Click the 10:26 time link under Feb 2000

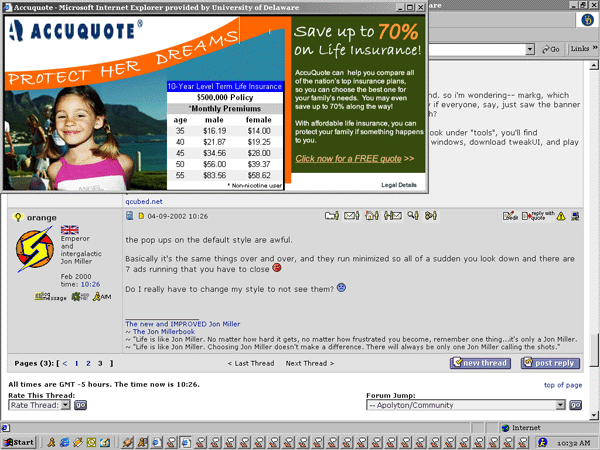click(90, 284)
